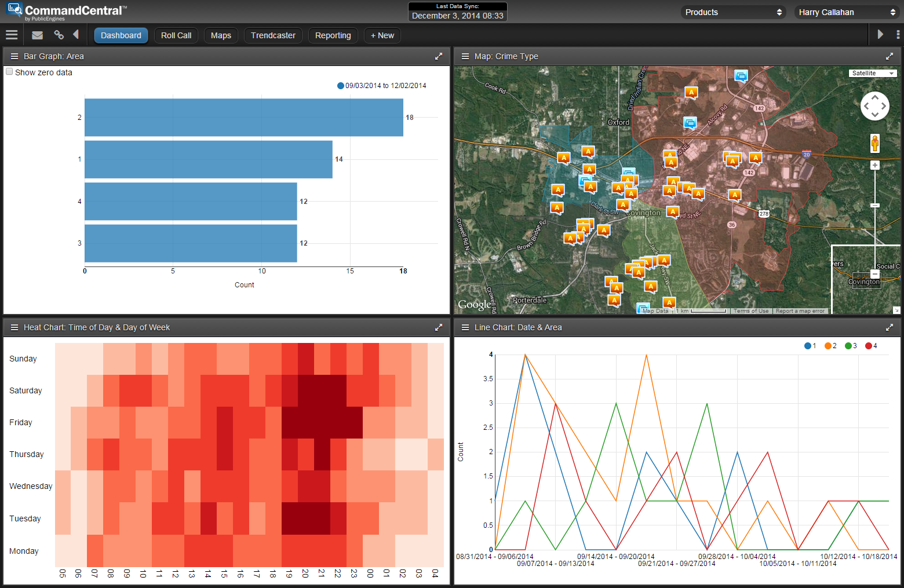This screenshot has height=588, width=904.
Task: Open the Satellite map type dropdown
Action: [x=873, y=73]
